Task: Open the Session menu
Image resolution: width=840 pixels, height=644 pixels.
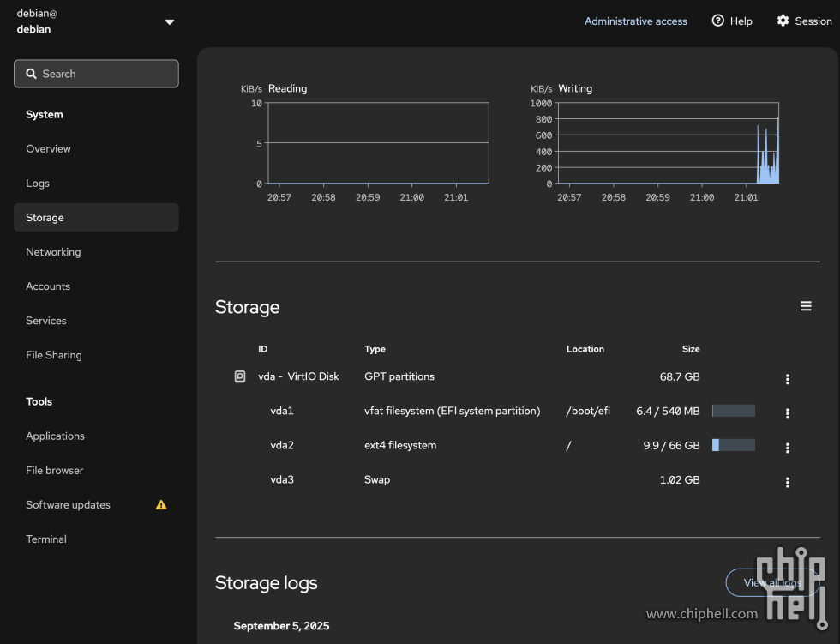Action: click(x=804, y=21)
